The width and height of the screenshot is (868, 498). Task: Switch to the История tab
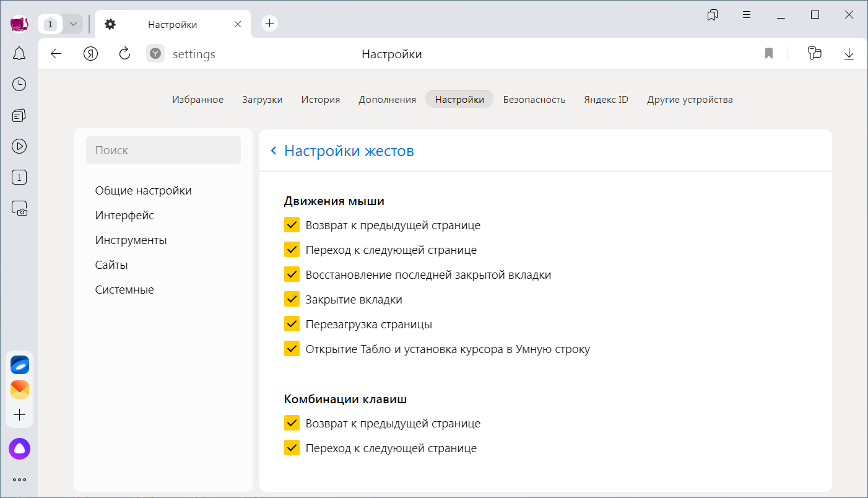pos(321,99)
